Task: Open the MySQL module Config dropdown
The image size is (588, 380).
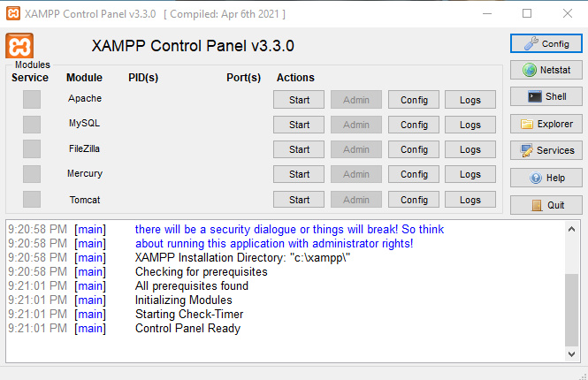Action: tap(414, 125)
